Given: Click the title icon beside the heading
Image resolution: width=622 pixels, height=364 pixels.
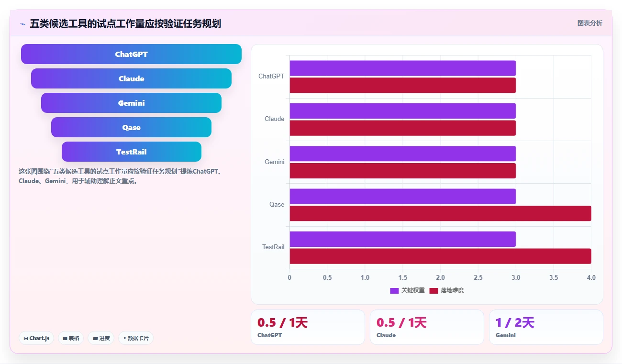Looking at the screenshot, I should (22, 24).
